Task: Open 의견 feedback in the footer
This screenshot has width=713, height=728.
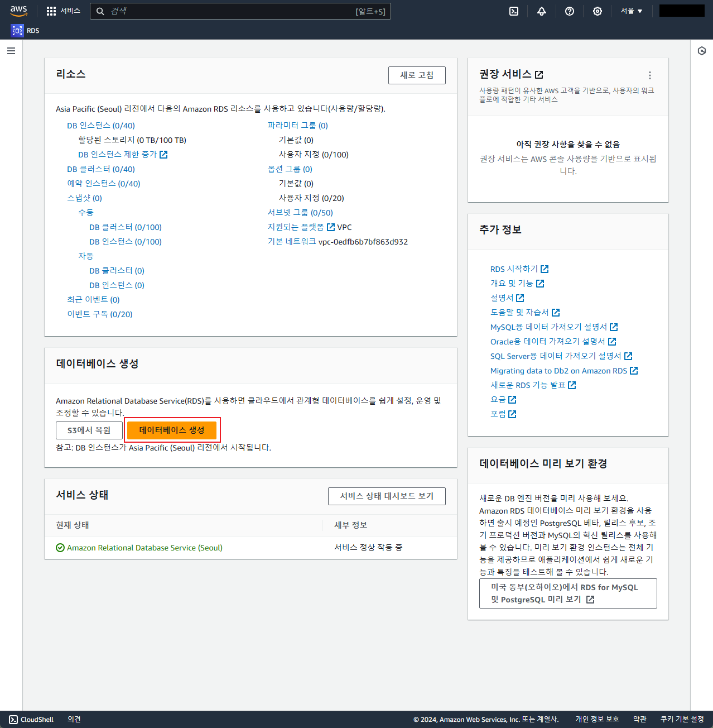Action: coord(74,719)
